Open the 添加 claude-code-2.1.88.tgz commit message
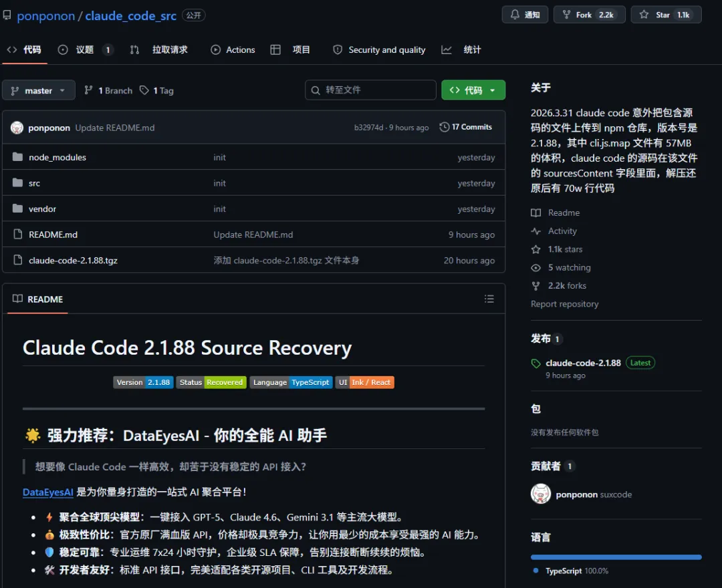 click(286, 261)
